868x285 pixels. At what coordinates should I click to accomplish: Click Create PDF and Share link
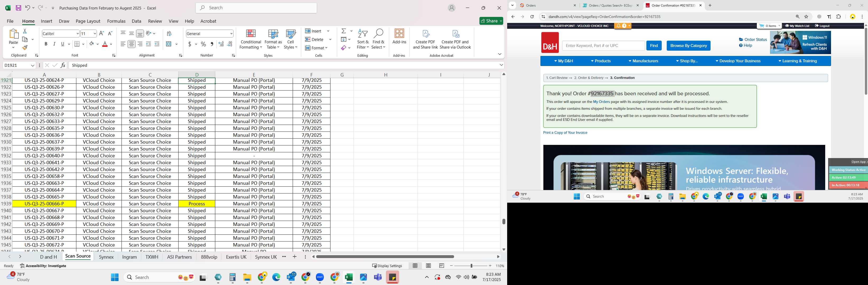click(425, 39)
